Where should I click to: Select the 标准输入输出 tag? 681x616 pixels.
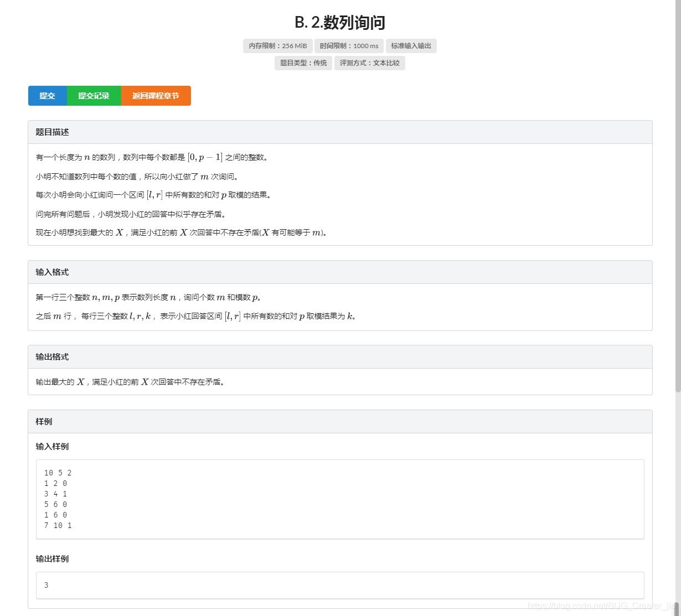click(x=411, y=46)
